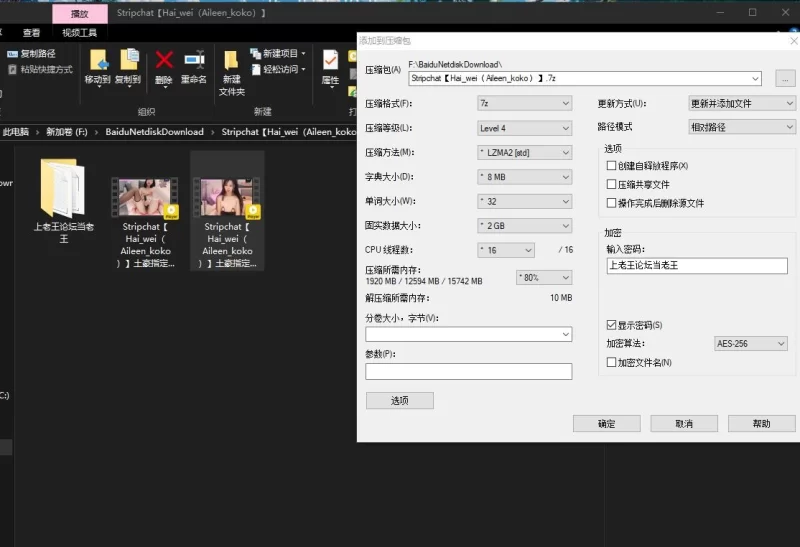Expand the archive name .7z combo box

click(755, 79)
